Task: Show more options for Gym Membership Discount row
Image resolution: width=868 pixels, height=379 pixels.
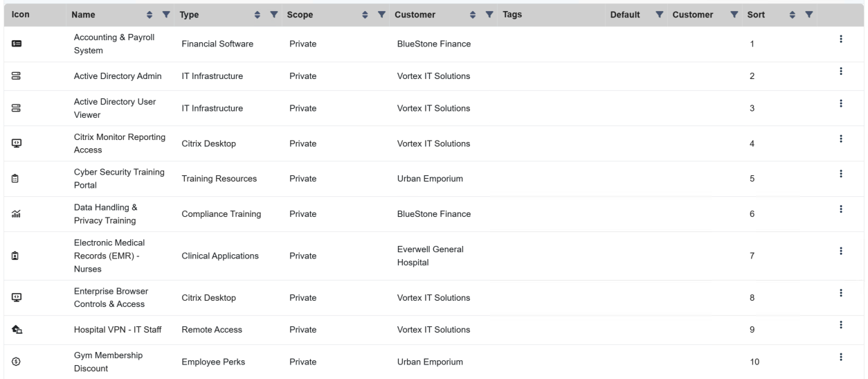Action: tap(840, 357)
